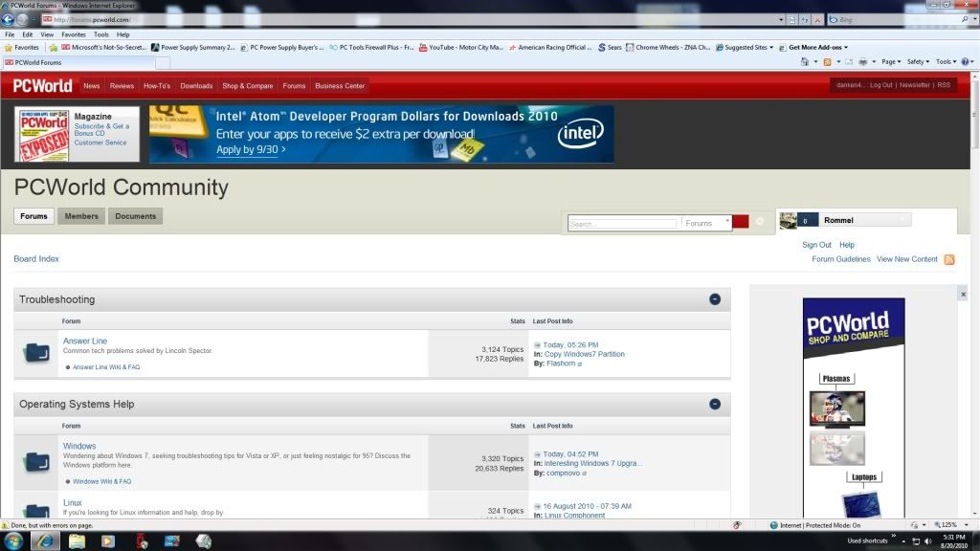
Task: Click the PCWorld magazine cover thumbnail
Action: click(x=43, y=136)
